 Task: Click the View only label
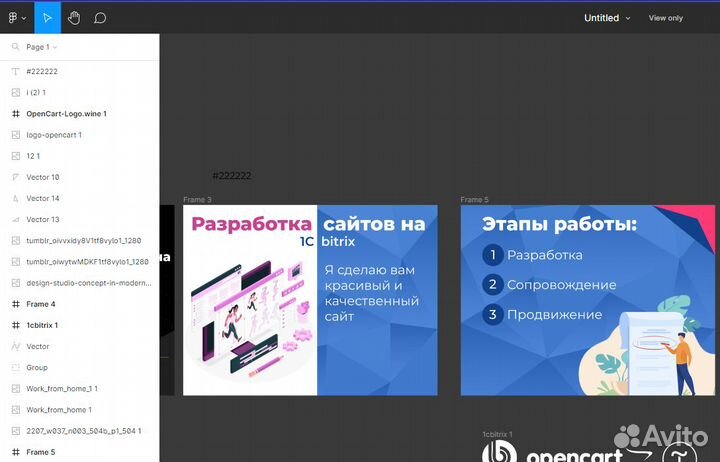pyautogui.click(x=665, y=18)
